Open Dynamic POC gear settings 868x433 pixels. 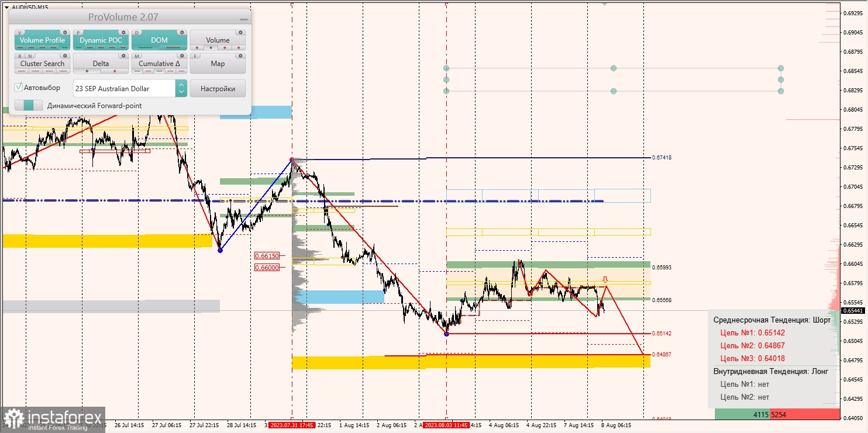[x=123, y=33]
